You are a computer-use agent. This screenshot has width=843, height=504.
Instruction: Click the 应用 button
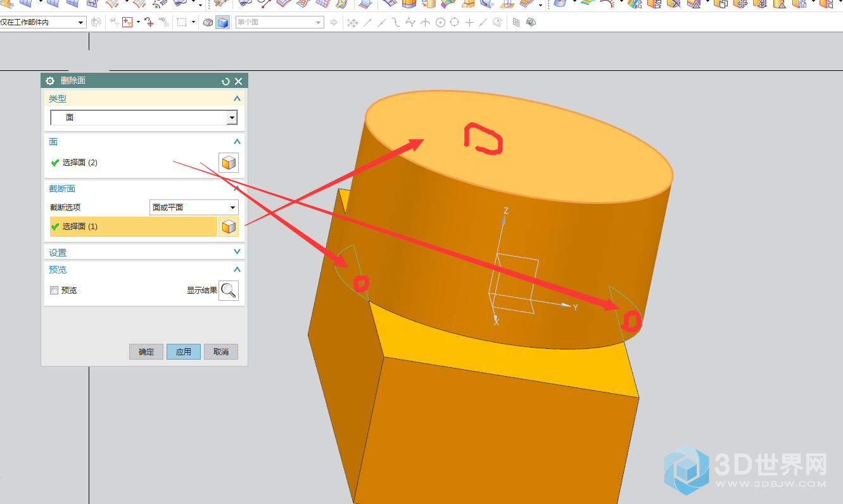click(184, 351)
